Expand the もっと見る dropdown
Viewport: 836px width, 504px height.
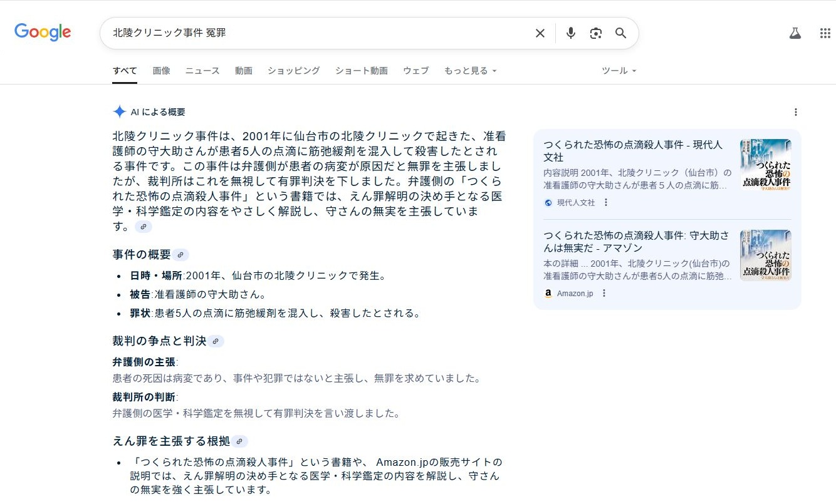[470, 71]
